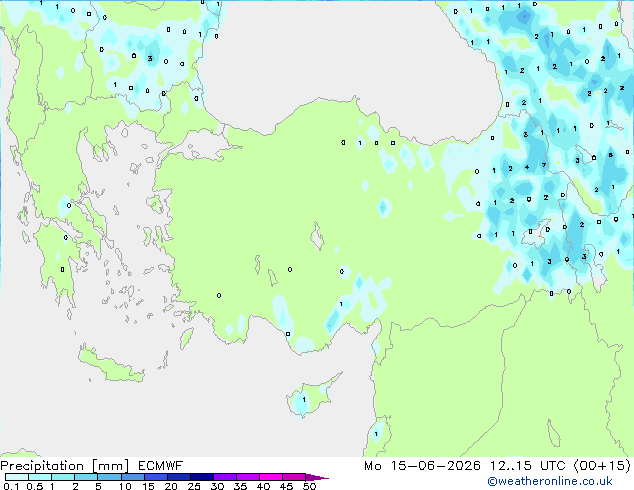634x490 pixels.
Task: Select the 5–10 mm legend color swatch
Action: pos(109,477)
